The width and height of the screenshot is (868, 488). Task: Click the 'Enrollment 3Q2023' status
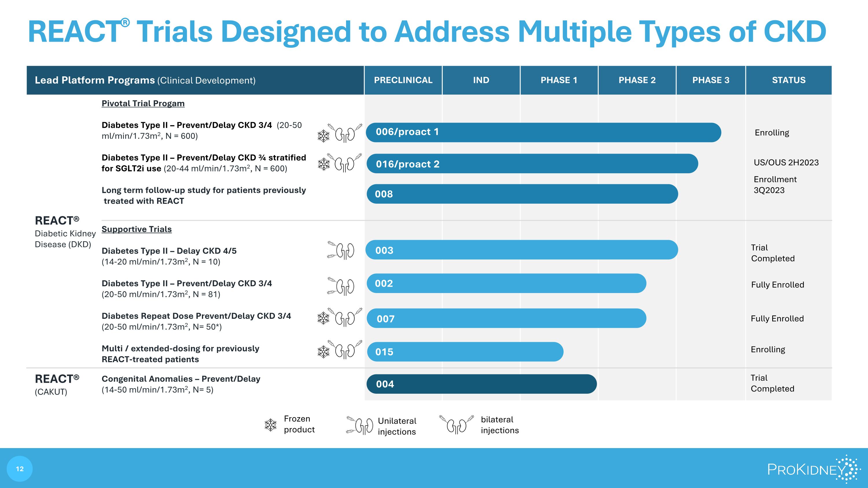click(x=775, y=185)
